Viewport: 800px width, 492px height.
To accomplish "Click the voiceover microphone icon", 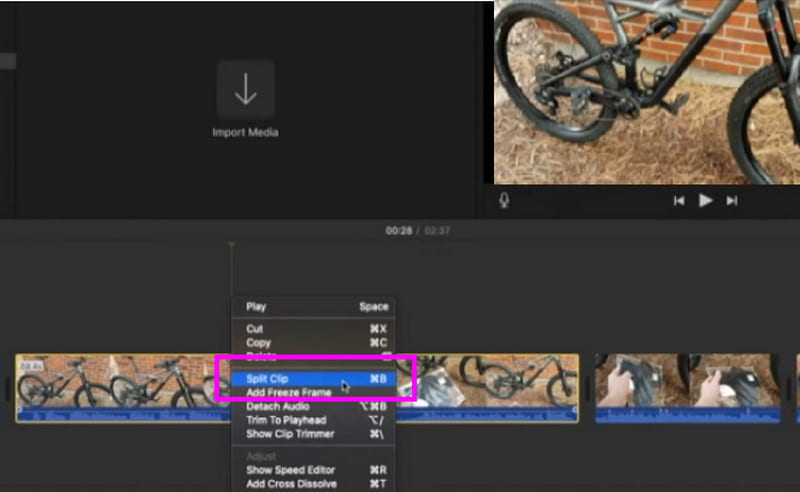I will click(504, 200).
